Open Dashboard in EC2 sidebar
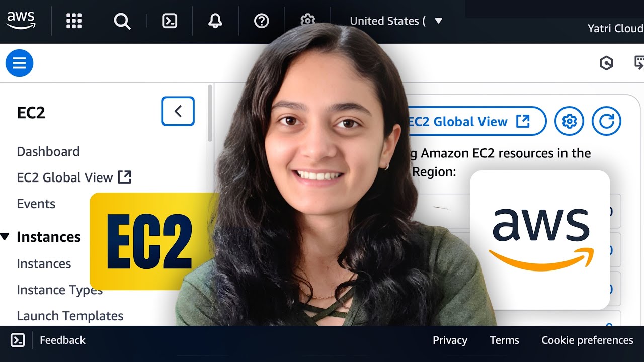 coord(48,151)
